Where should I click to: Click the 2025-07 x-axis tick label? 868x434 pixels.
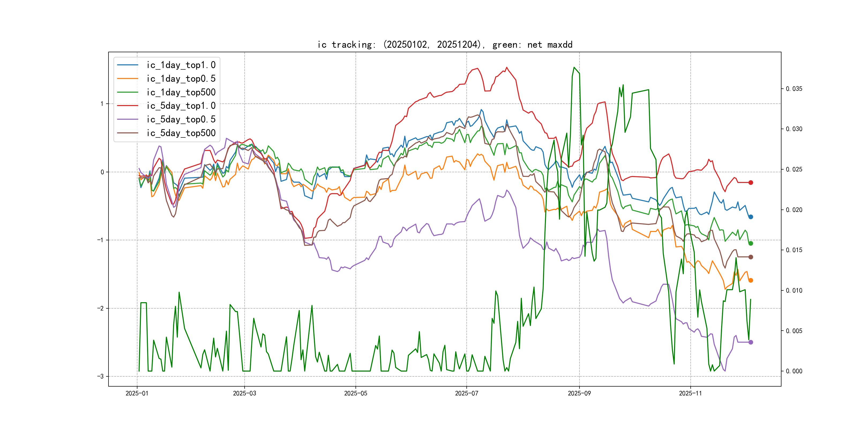466,394
